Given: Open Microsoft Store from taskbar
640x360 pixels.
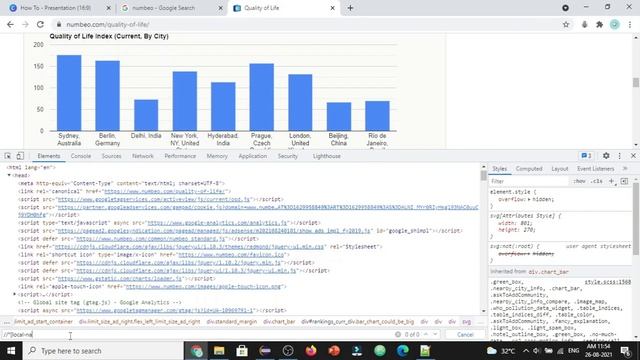Looking at the screenshot, I should [242, 351].
